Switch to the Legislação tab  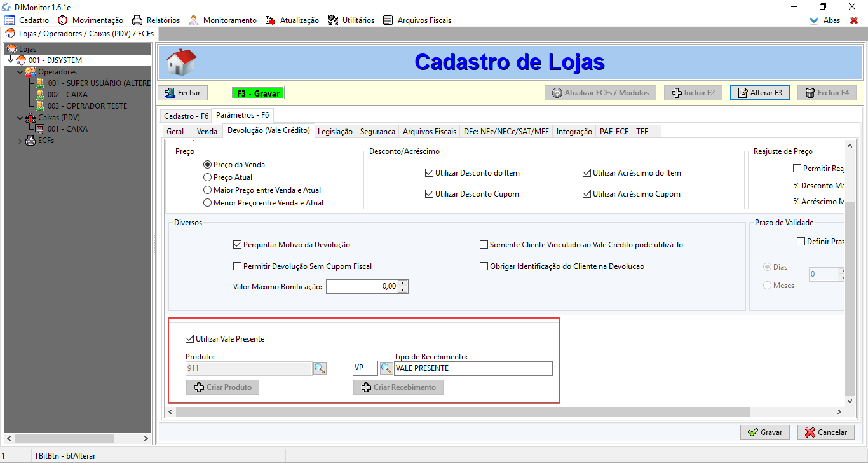pos(335,132)
